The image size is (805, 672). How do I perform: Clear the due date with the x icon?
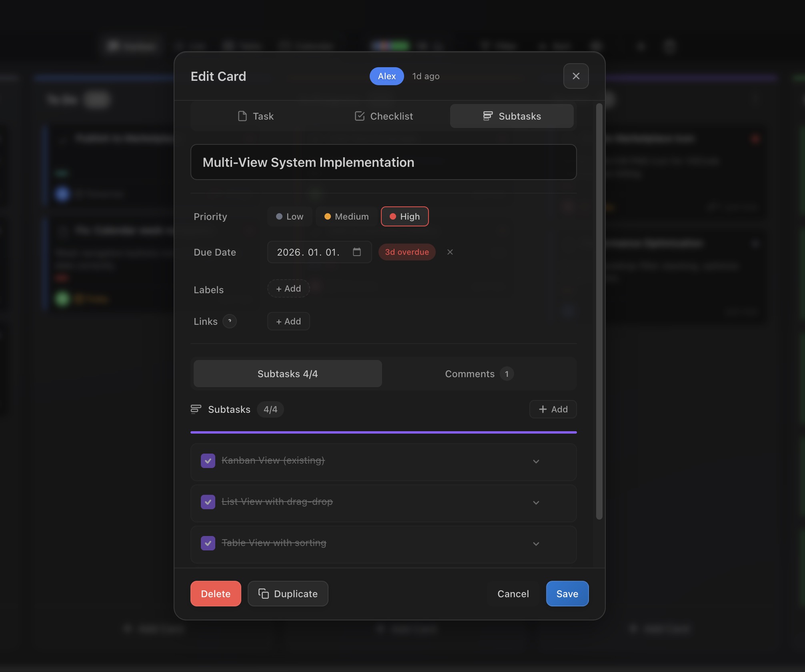(450, 252)
